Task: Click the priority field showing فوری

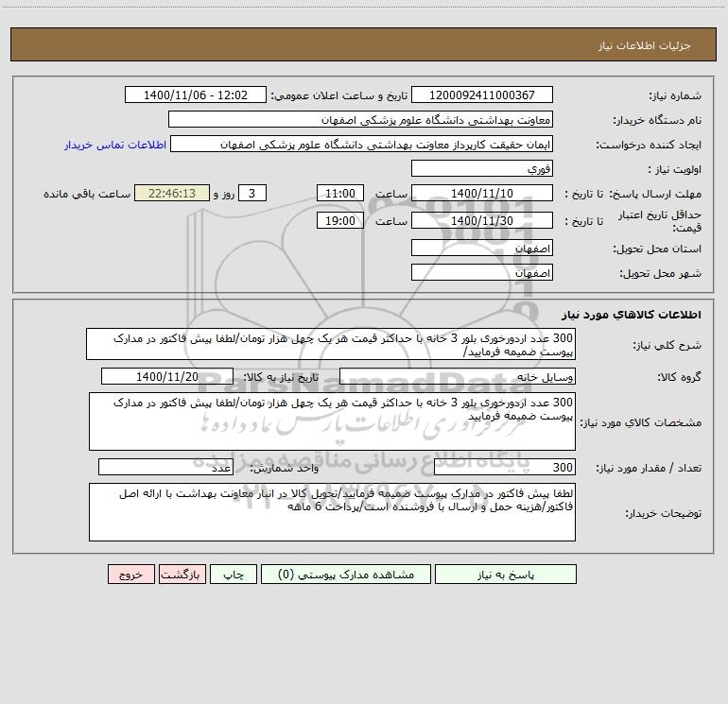Action: pyautogui.click(x=482, y=168)
